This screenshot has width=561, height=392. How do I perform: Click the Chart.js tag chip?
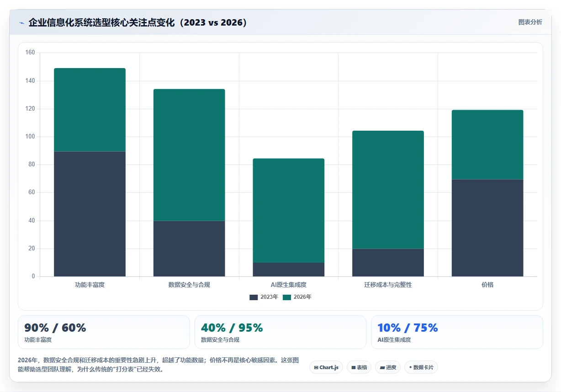point(326,367)
